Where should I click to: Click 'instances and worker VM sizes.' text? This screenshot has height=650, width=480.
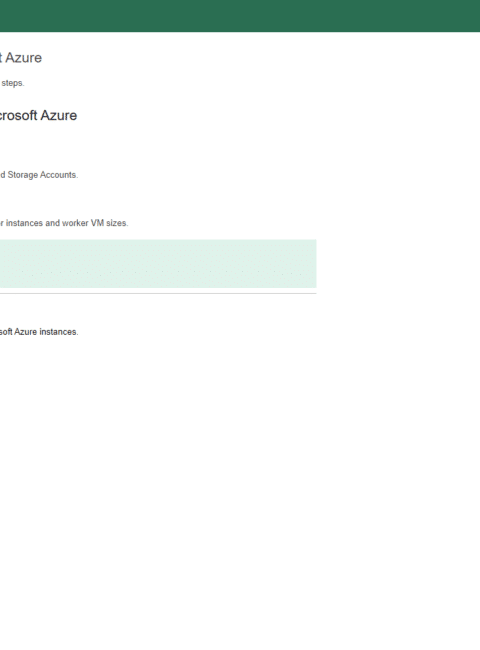67,223
